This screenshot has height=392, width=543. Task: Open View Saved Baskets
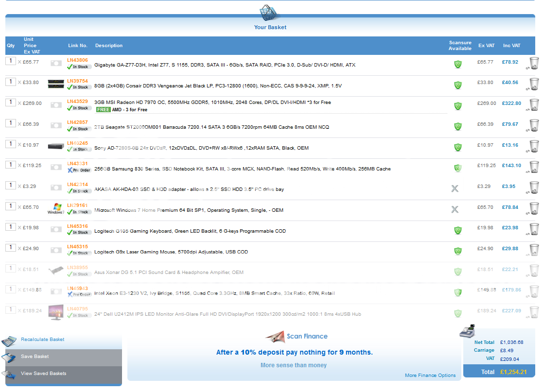[x=43, y=374]
